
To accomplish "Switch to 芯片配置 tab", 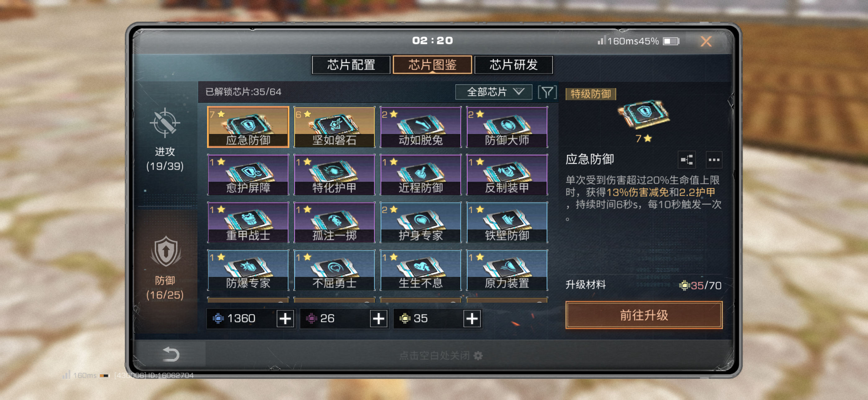I will (x=351, y=64).
